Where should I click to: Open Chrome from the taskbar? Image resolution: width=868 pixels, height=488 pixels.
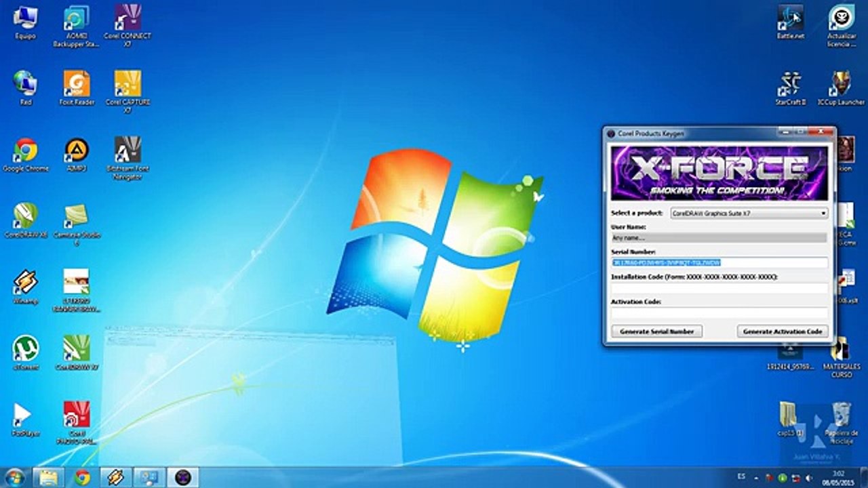point(83,477)
